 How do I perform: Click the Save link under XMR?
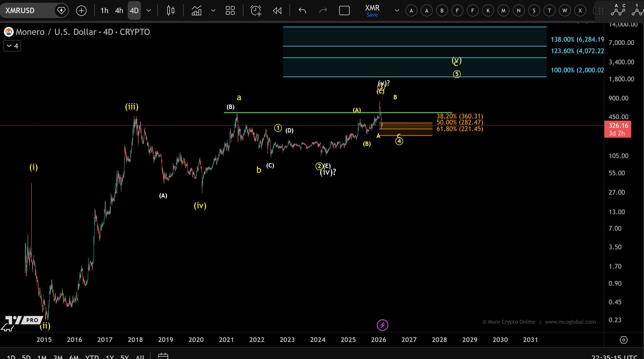pyautogui.click(x=372, y=15)
